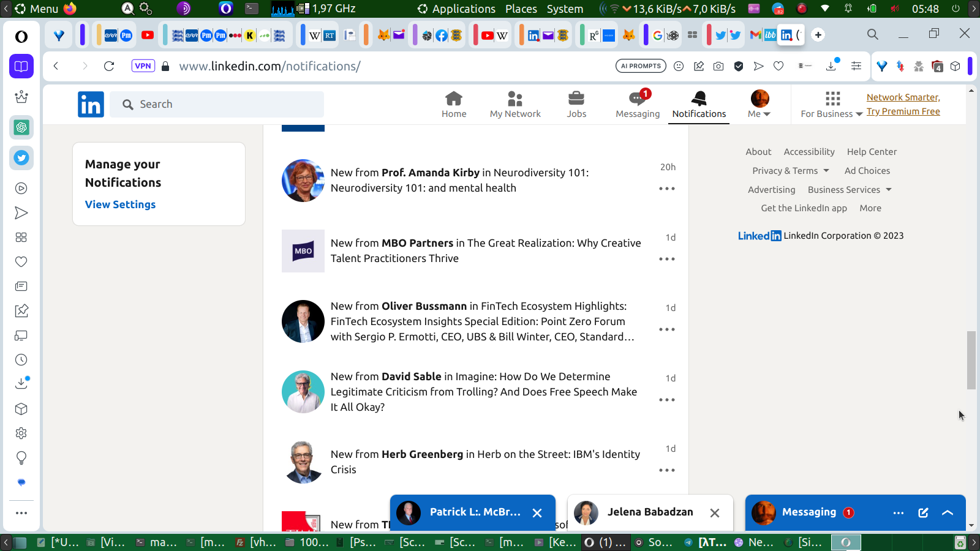Open Opera settings gear in sidebar

click(21, 433)
